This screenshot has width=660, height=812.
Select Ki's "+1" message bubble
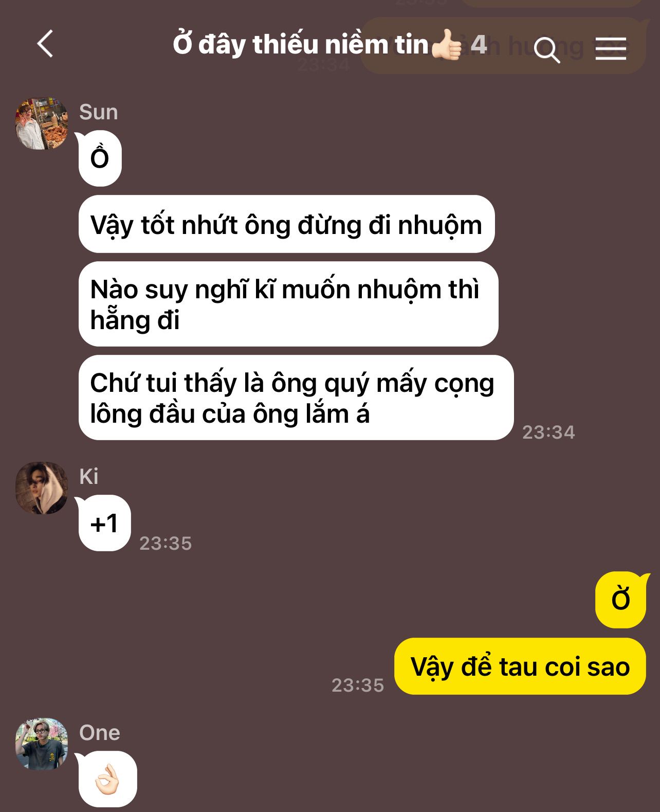(104, 523)
